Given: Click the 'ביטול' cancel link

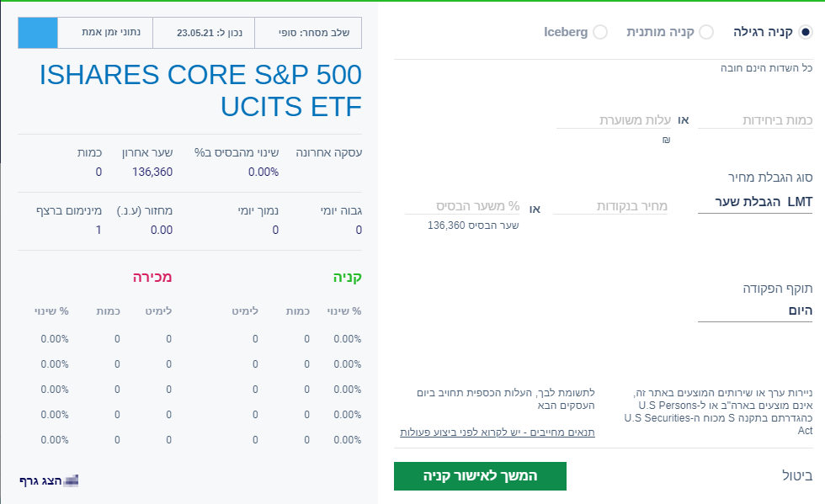Looking at the screenshot, I should (796, 476).
